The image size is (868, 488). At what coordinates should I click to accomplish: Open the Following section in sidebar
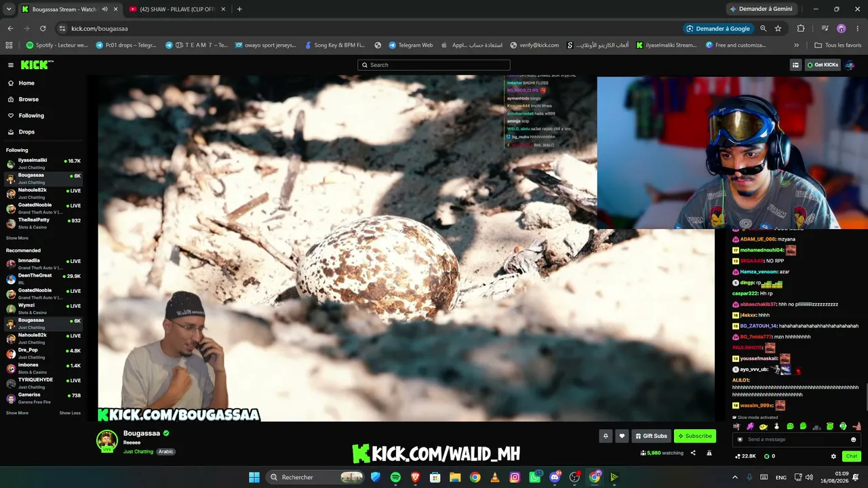31,115
